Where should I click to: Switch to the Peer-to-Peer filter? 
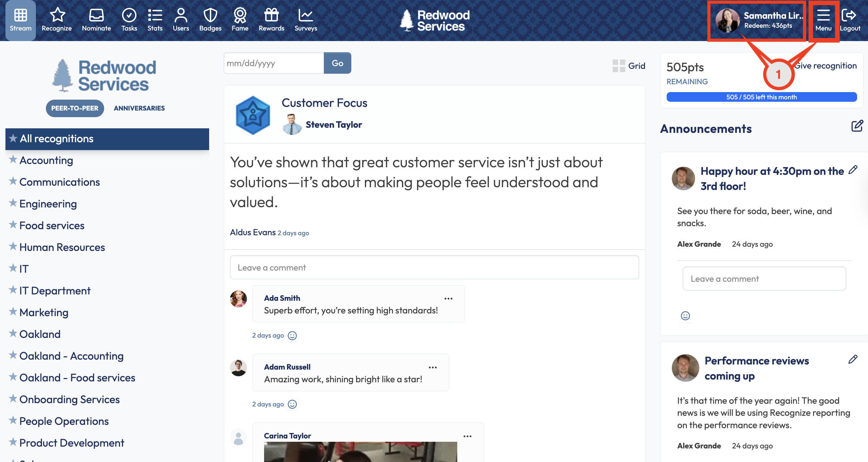tap(75, 108)
